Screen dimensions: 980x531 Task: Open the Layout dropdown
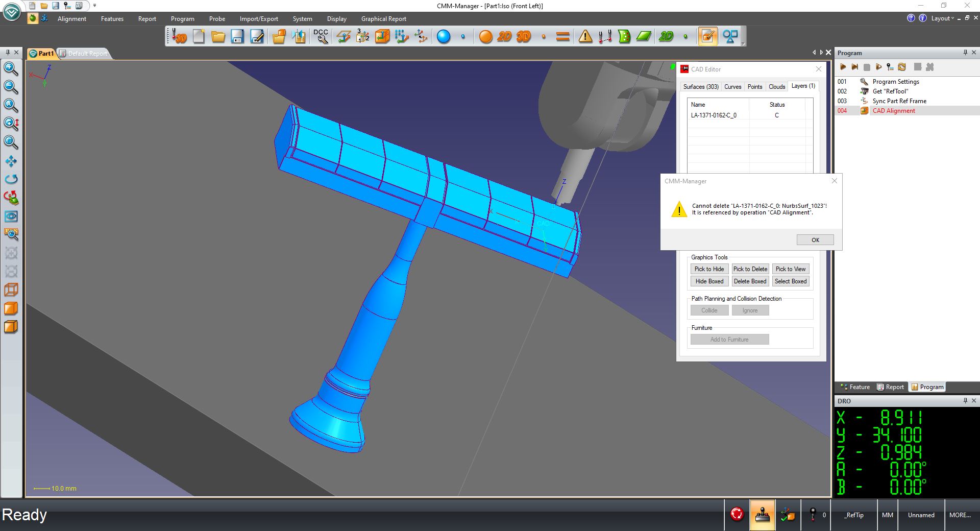(x=942, y=18)
